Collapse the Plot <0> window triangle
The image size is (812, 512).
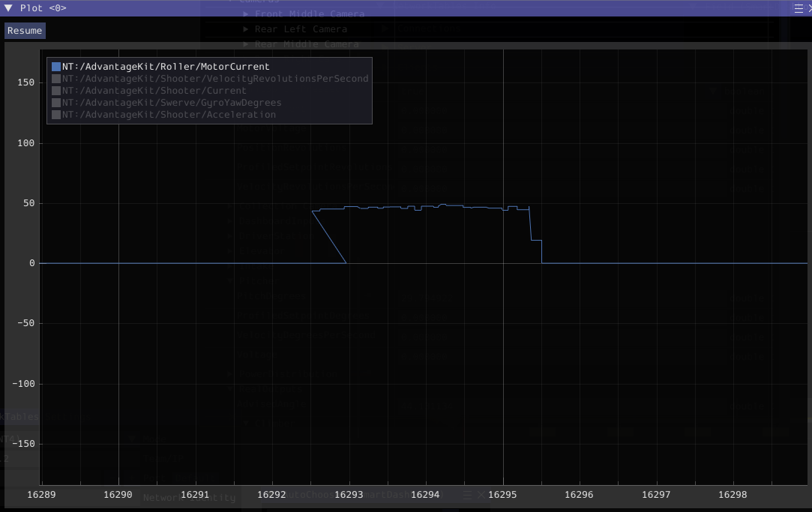click(8, 7)
